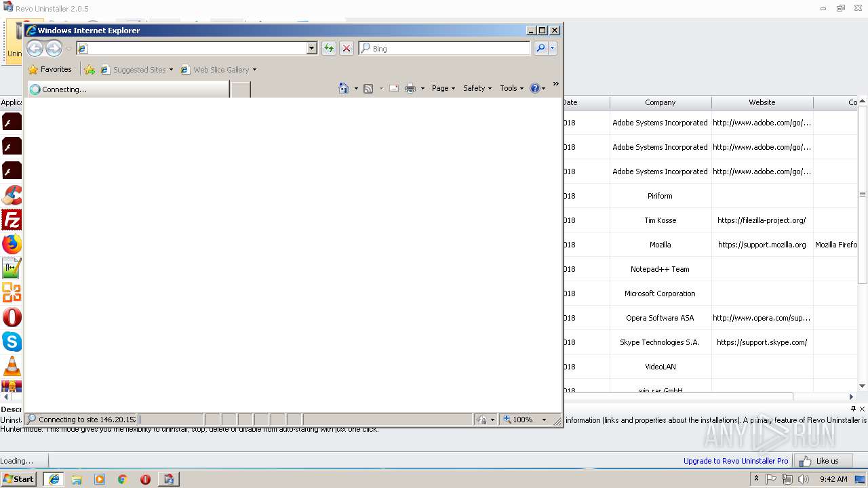This screenshot has width=868, height=488.
Task: Select Microsoft Corporation company cell
Action: pos(660,293)
